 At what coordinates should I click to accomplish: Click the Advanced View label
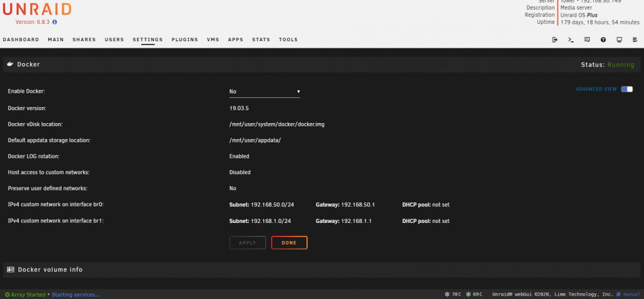pyautogui.click(x=596, y=89)
